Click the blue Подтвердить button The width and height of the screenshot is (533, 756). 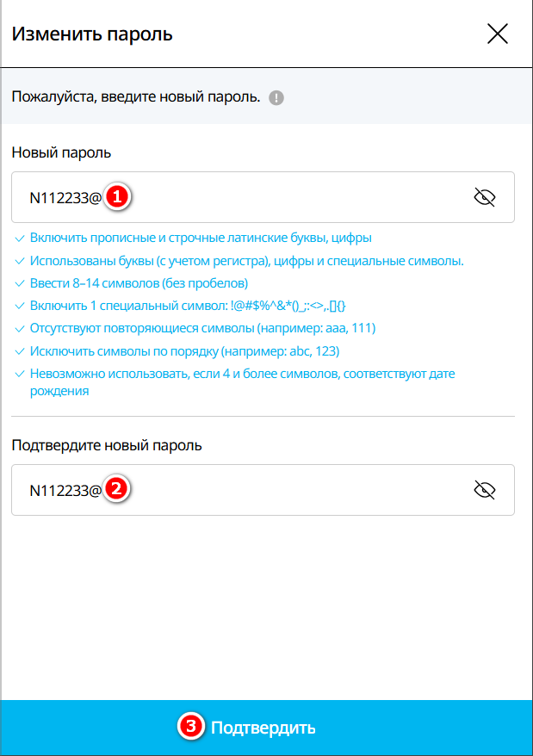pyautogui.click(x=266, y=728)
